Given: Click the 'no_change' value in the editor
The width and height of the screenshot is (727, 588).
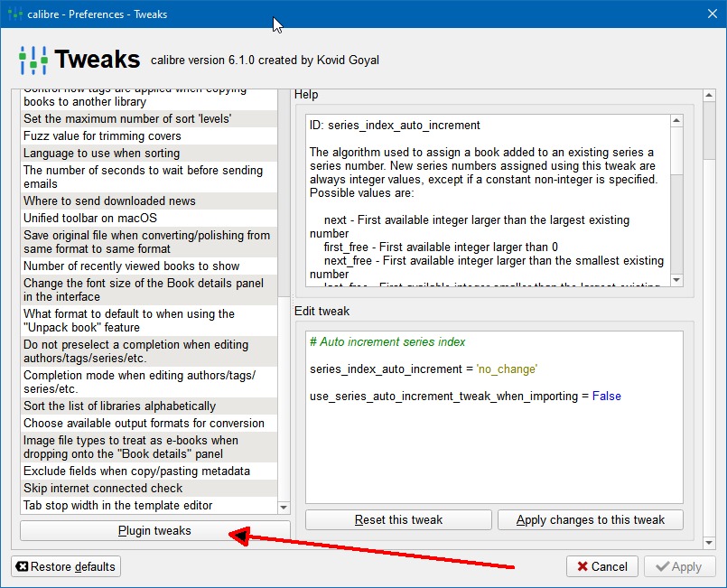Looking at the screenshot, I should [x=507, y=369].
